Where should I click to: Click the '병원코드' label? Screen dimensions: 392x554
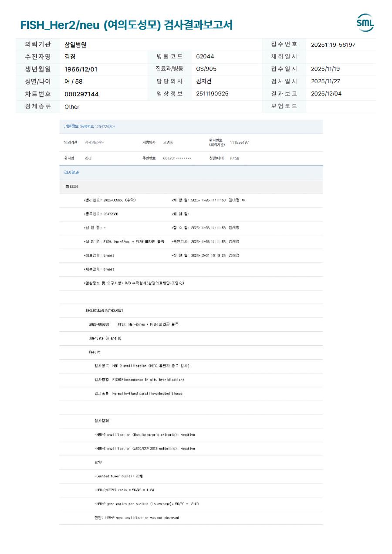[x=169, y=57]
